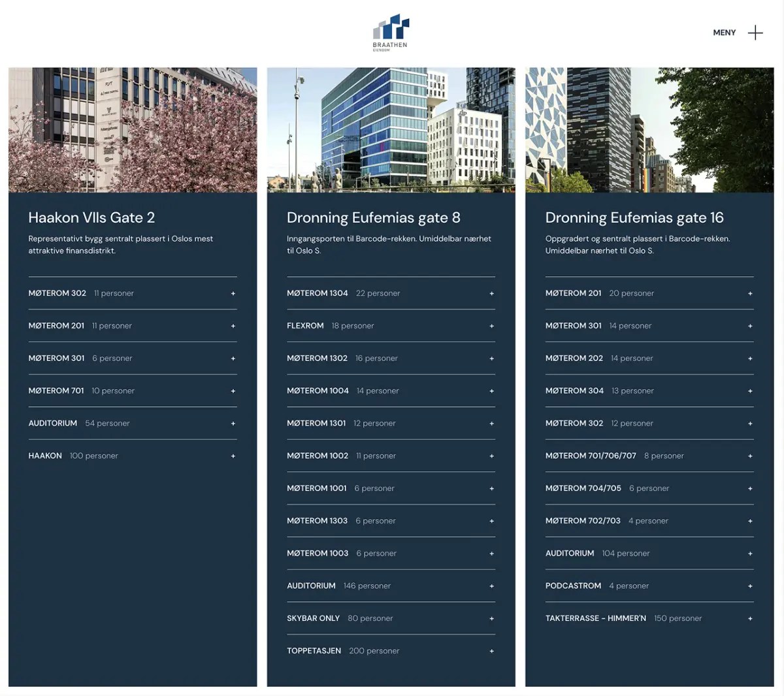Expand the Møterom 1302 row
The width and height of the screenshot is (784, 696).
391,358
